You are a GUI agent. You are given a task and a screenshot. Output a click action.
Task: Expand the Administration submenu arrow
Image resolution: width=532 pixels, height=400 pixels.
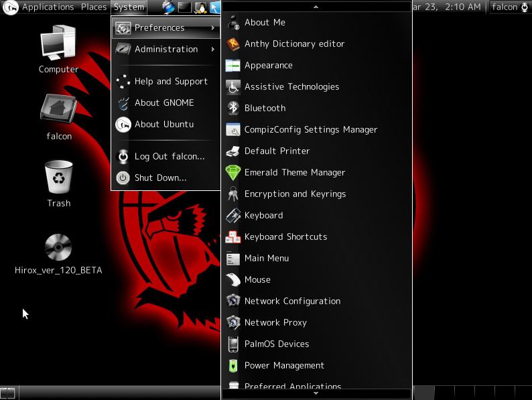(212, 49)
